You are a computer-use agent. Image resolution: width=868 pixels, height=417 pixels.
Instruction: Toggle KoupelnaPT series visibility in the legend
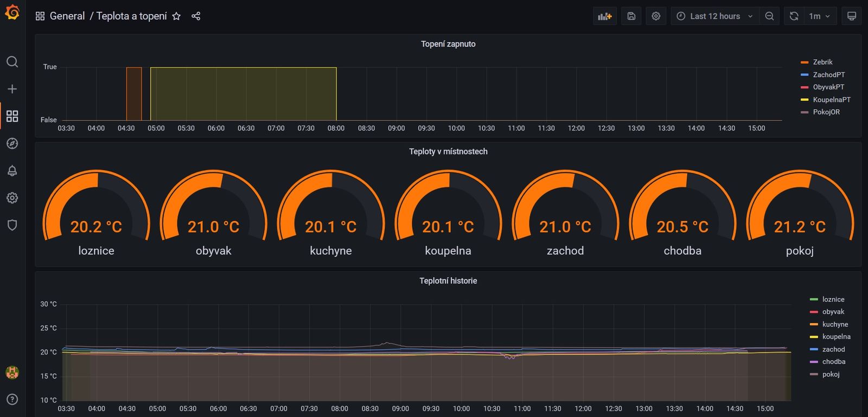831,100
